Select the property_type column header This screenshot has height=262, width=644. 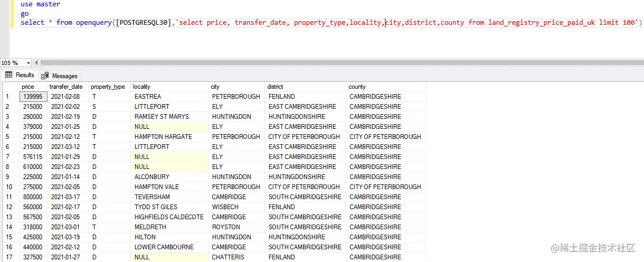109,87
